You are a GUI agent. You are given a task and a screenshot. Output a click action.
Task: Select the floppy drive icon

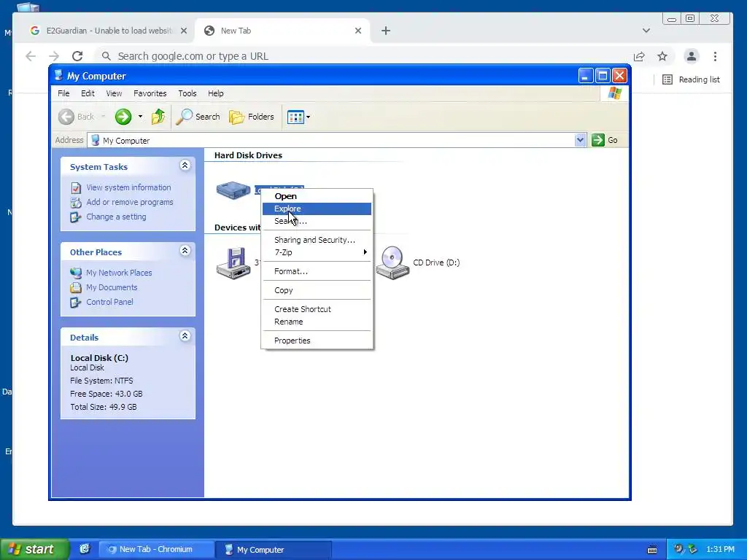click(x=233, y=262)
